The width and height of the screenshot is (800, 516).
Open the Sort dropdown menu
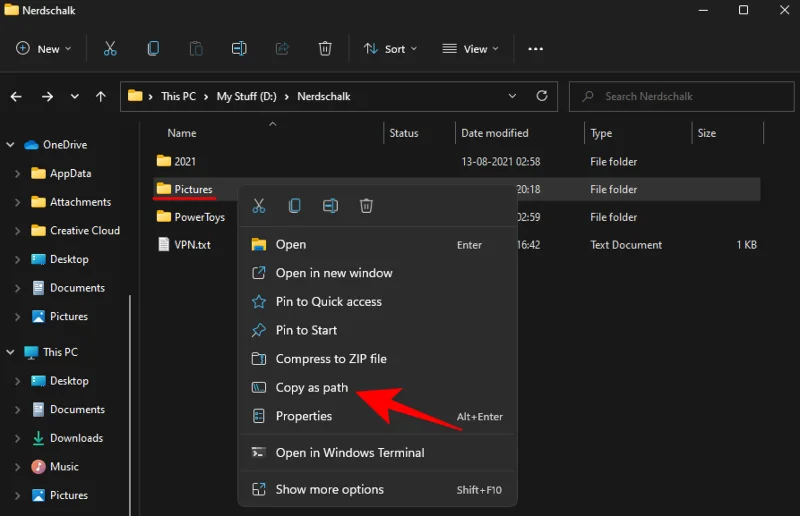coord(390,49)
